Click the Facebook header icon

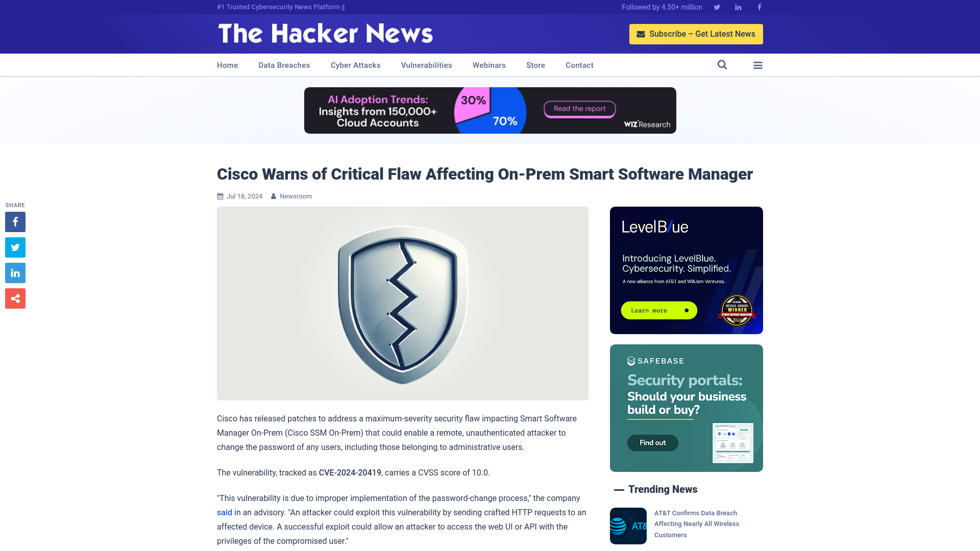pyautogui.click(x=759, y=7)
